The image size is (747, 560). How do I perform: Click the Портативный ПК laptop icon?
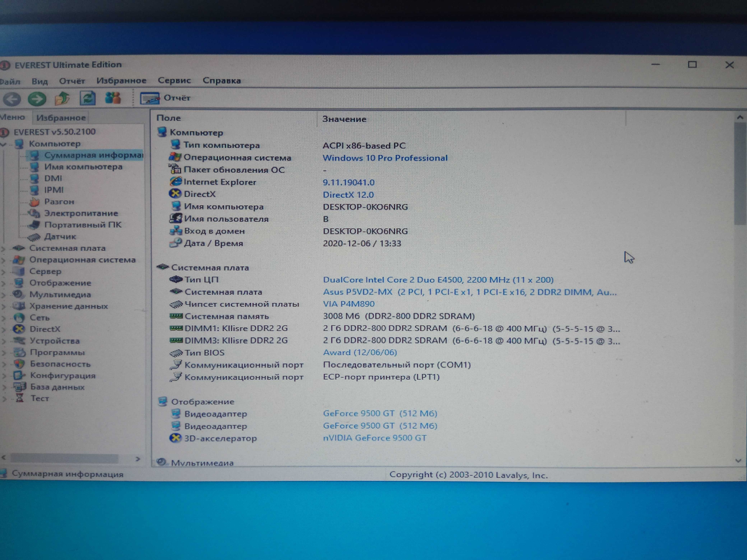pyautogui.click(x=34, y=225)
